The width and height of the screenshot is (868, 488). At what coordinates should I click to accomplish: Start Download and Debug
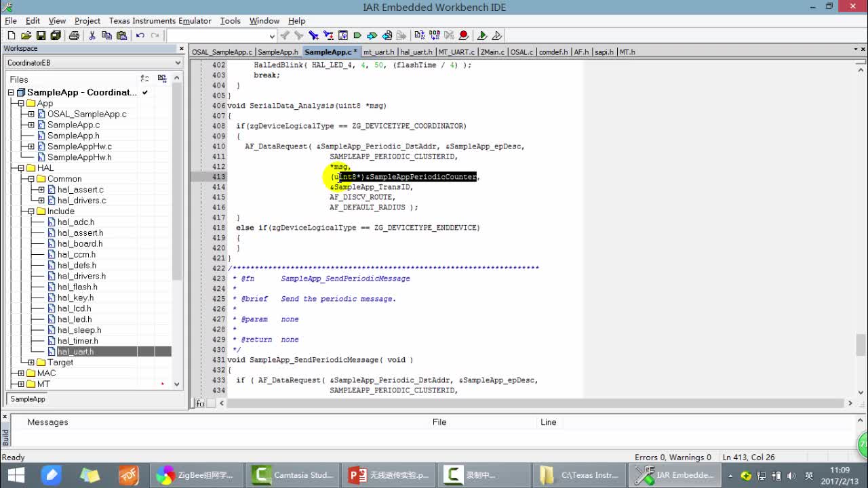[x=482, y=35]
